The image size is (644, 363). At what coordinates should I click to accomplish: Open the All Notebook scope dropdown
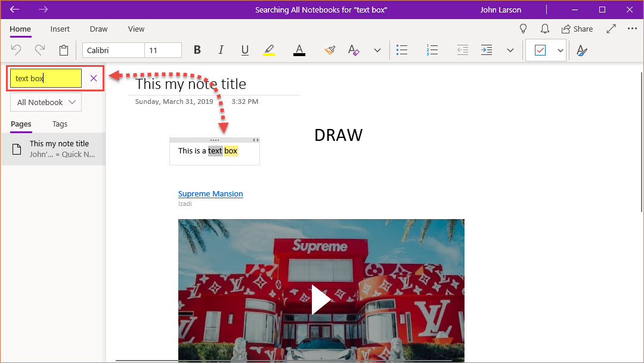click(46, 102)
